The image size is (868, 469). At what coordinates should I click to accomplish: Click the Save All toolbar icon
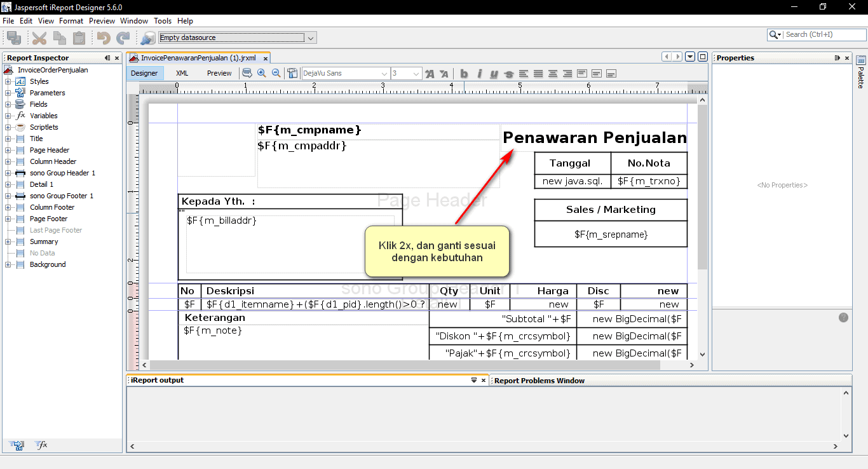[x=14, y=38]
